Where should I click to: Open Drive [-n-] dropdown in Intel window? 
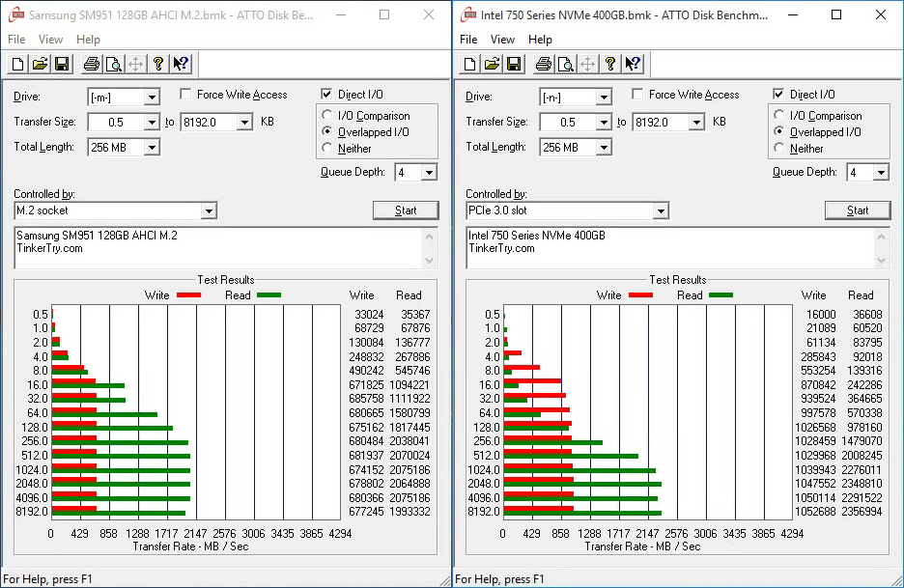click(604, 98)
